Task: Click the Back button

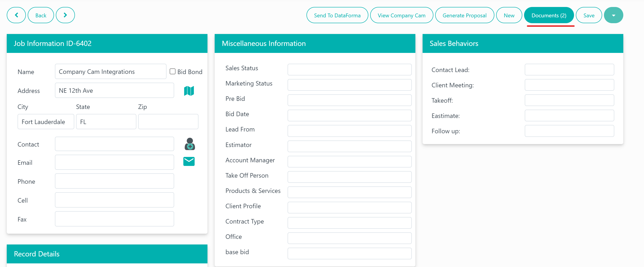Action: (x=41, y=15)
